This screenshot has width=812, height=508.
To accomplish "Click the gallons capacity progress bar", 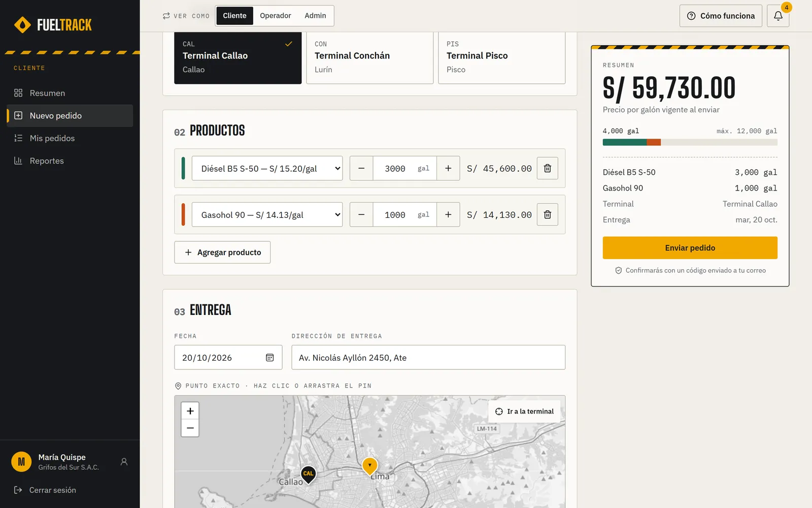I will (x=690, y=142).
